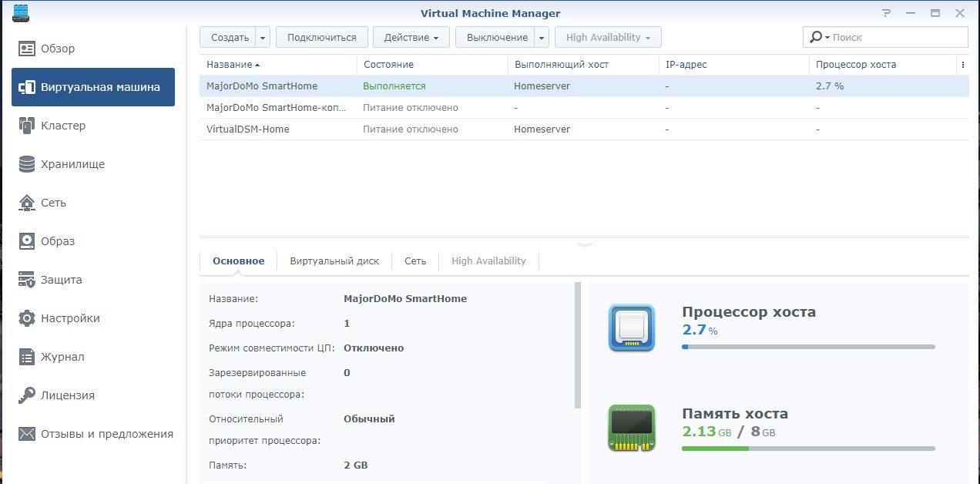Select the Сеть network icon in sidebar
This screenshot has height=484, width=980.
click(x=27, y=203)
